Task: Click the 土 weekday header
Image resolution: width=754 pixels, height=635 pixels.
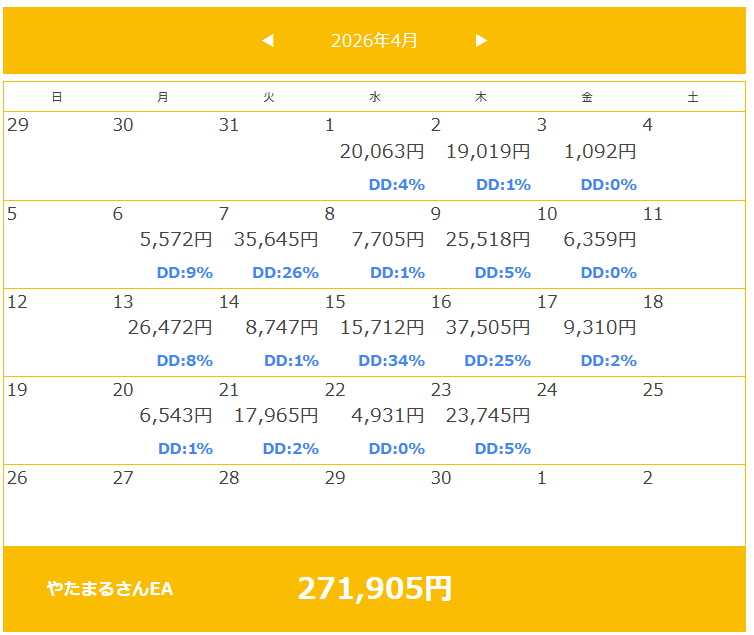Action: pos(693,97)
